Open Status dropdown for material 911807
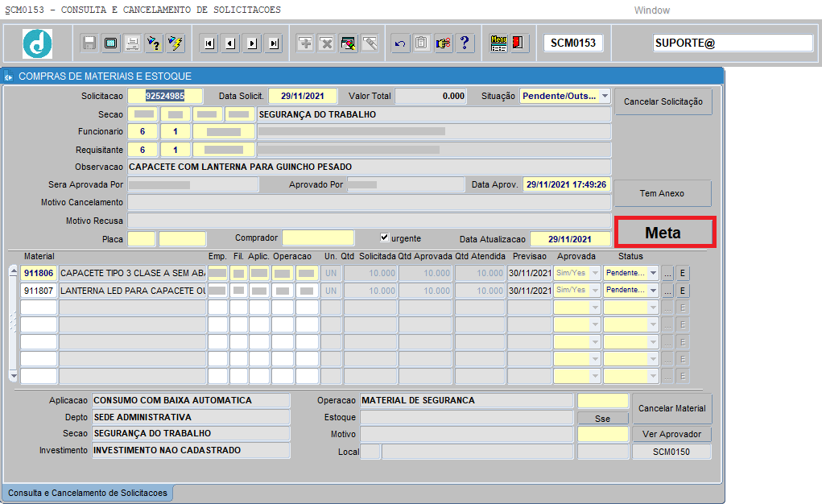Viewport: 822px width, 504px height. tap(653, 290)
